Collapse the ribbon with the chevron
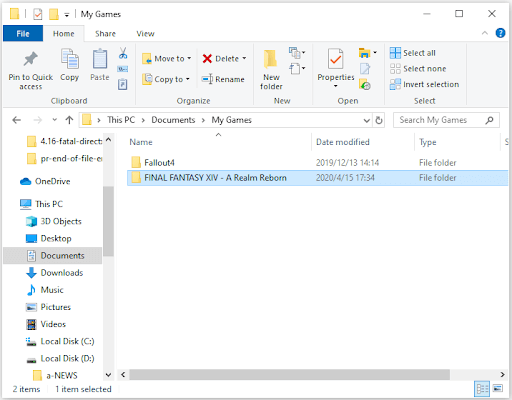This screenshot has height=400, width=512. (485, 33)
